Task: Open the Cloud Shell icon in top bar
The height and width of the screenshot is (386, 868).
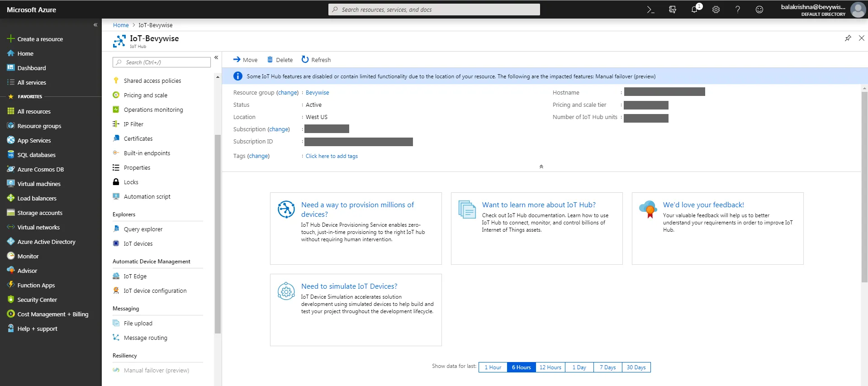Action: pos(650,10)
